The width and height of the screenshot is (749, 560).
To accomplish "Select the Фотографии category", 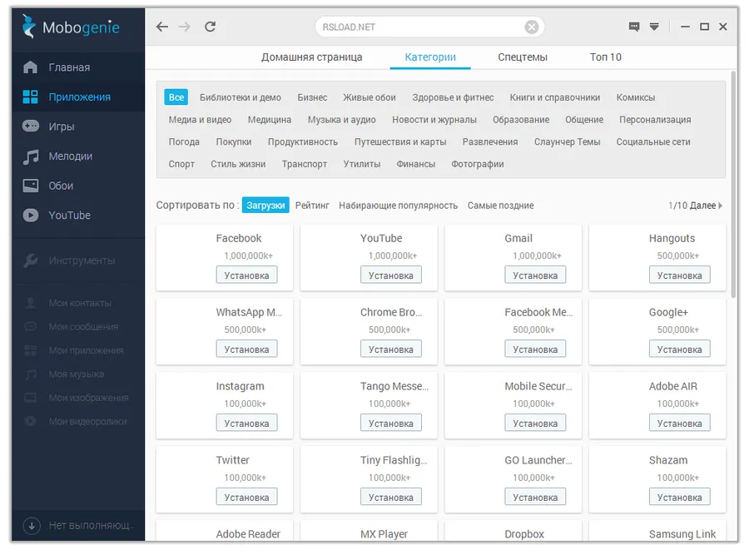I will [x=477, y=164].
